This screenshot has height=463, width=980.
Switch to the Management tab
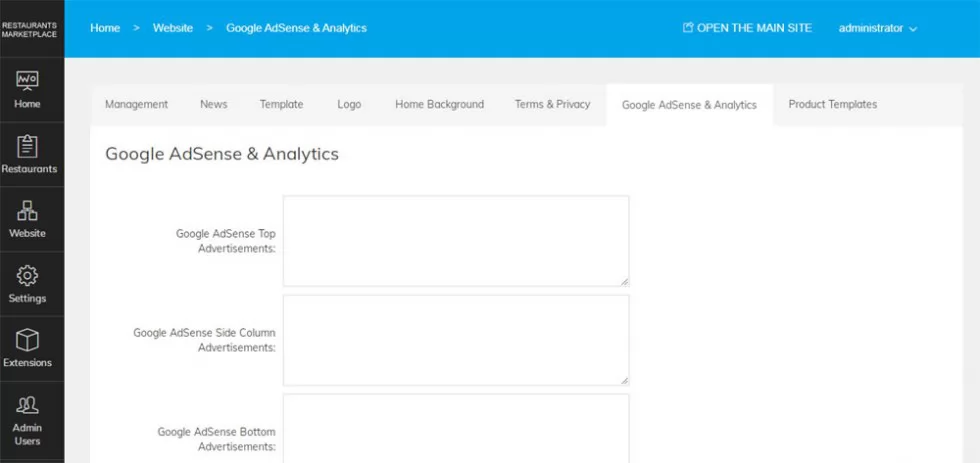pos(136,104)
